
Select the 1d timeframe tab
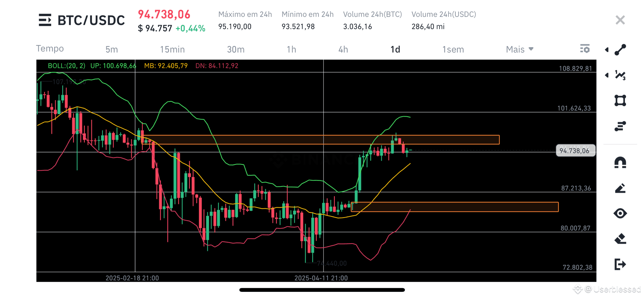tap(395, 49)
